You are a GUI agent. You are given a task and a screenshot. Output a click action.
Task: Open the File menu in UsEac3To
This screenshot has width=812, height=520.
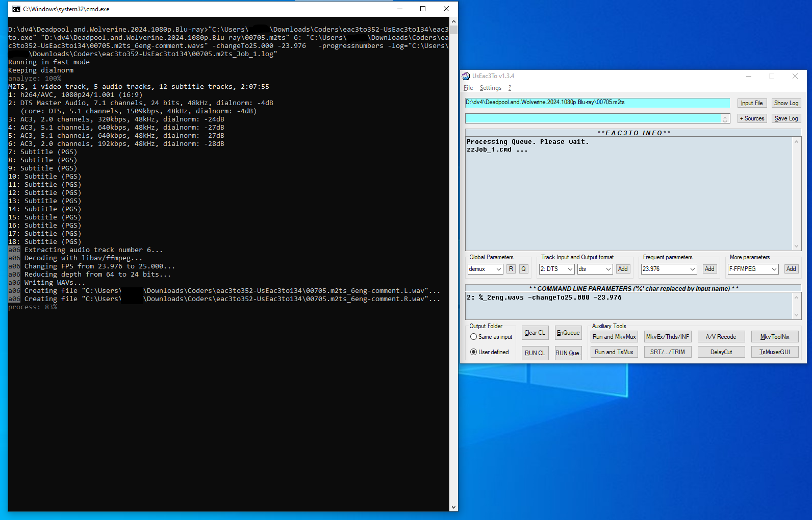tap(468, 88)
